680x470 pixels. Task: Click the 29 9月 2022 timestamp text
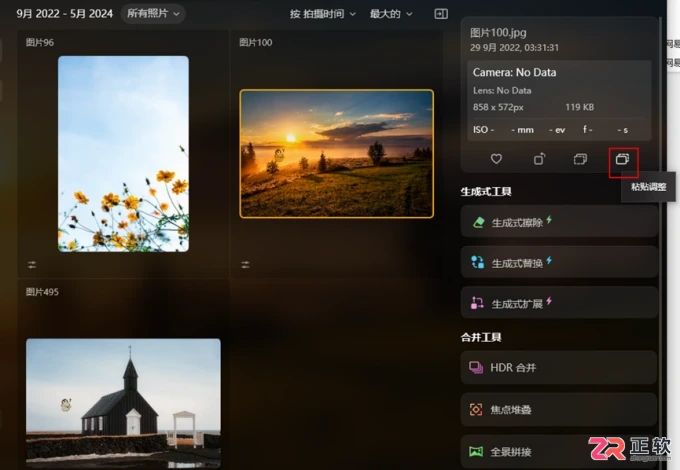coord(514,48)
